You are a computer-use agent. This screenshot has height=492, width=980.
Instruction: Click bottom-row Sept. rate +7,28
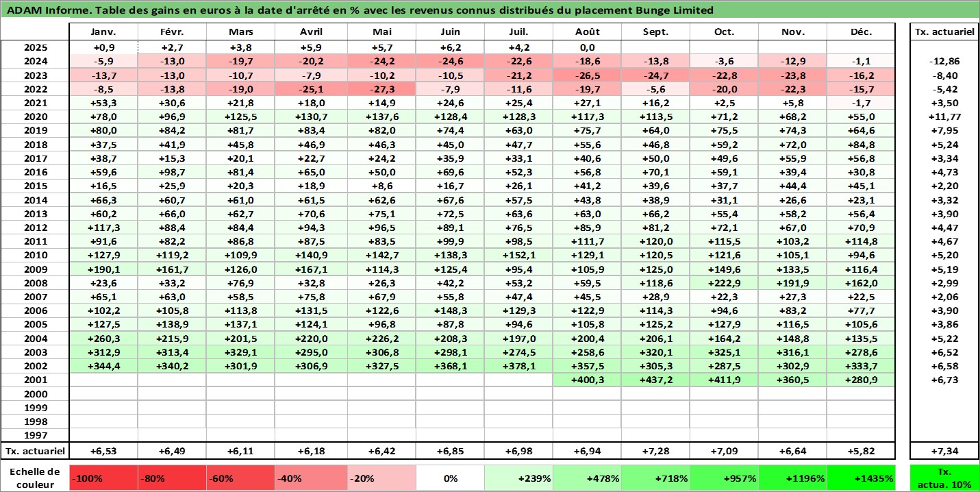[655, 452]
